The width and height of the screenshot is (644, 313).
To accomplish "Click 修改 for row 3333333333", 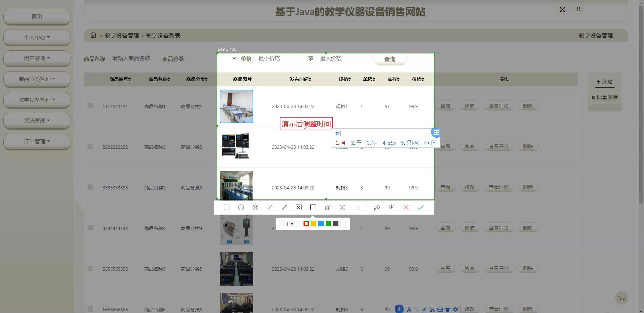I will (x=470, y=187).
